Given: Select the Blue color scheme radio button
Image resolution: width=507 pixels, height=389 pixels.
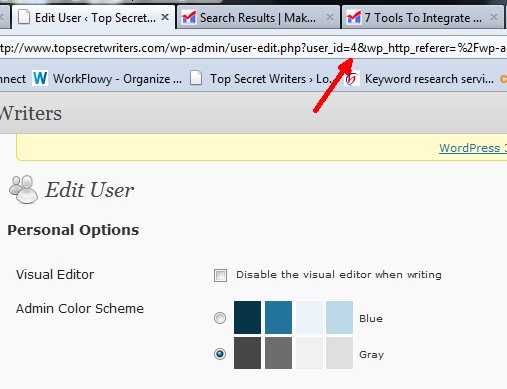Looking at the screenshot, I should click(x=220, y=318).
